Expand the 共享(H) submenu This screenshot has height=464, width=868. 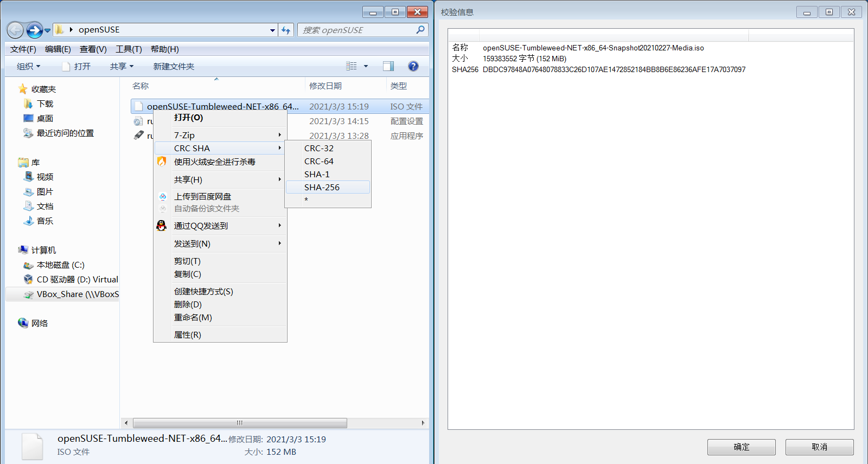pyautogui.click(x=220, y=179)
